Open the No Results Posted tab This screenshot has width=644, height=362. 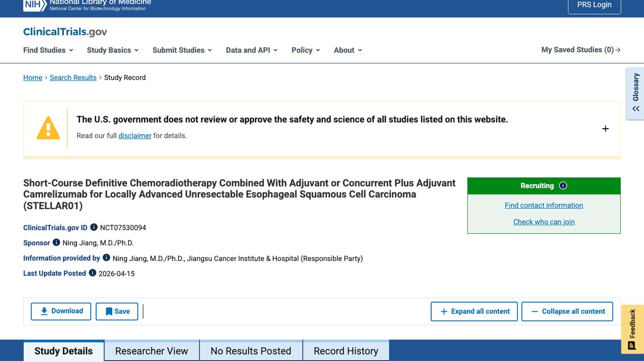coord(251,351)
